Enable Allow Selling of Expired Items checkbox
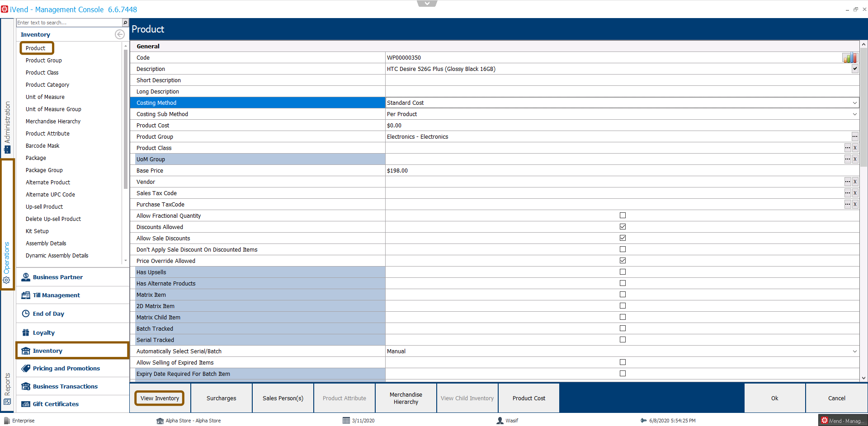Viewport: 868px width, 426px height. click(x=623, y=362)
